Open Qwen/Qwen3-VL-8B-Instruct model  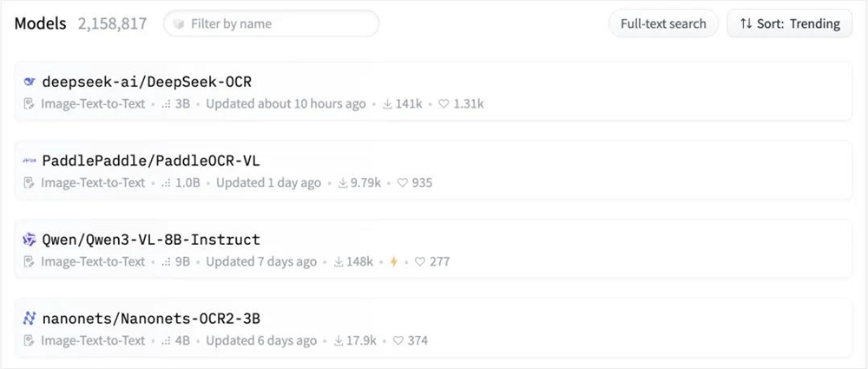[151, 240]
